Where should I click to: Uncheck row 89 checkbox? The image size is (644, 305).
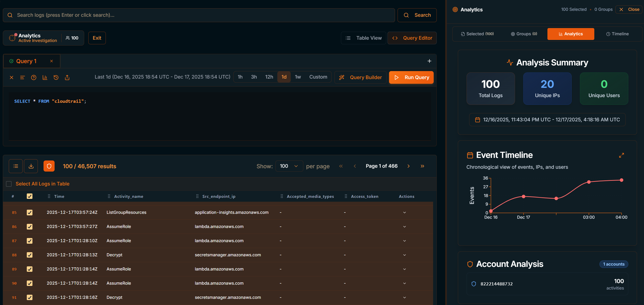point(30,269)
